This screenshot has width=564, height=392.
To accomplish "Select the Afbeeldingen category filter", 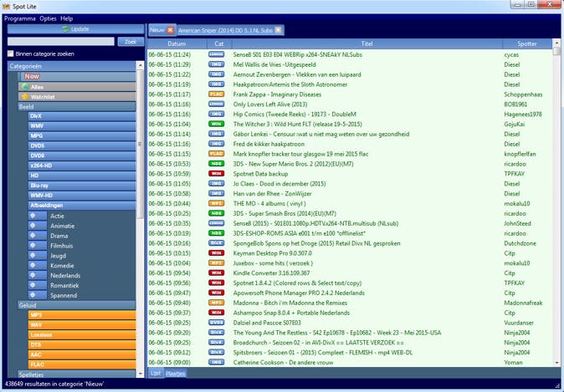I will coord(82,205).
